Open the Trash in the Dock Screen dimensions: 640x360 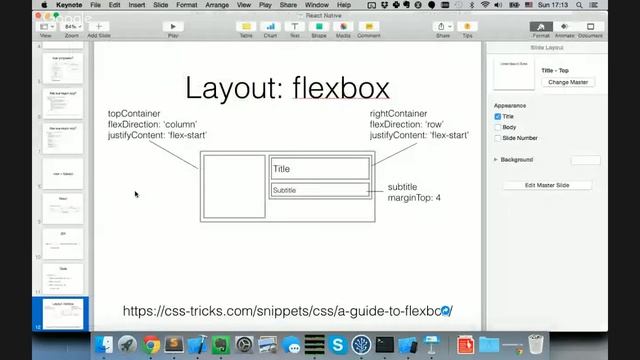[536, 345]
